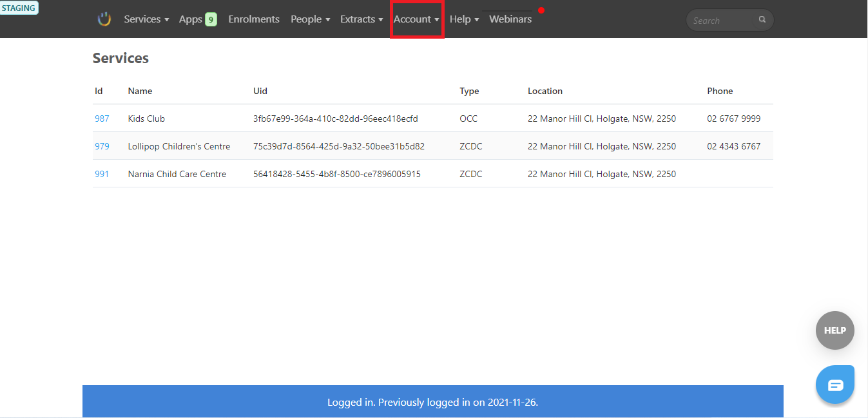Open the Webinars page
The width and height of the screenshot is (868, 418).
click(510, 19)
